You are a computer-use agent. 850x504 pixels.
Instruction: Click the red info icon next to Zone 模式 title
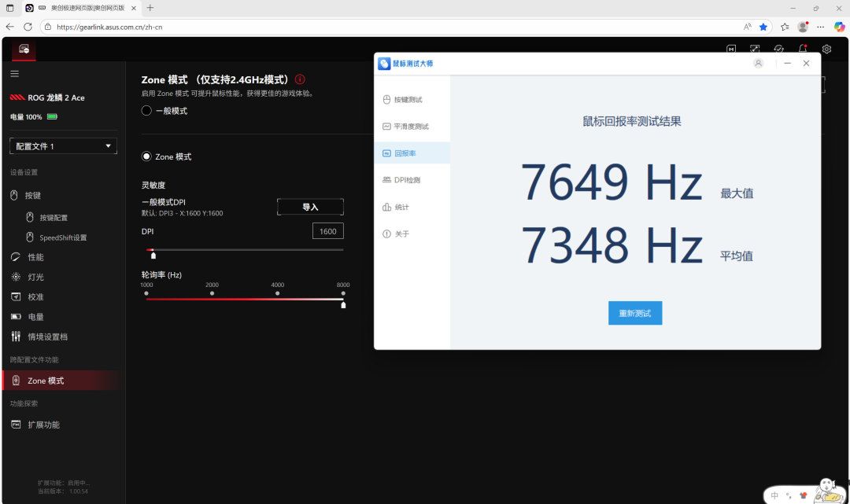click(300, 79)
